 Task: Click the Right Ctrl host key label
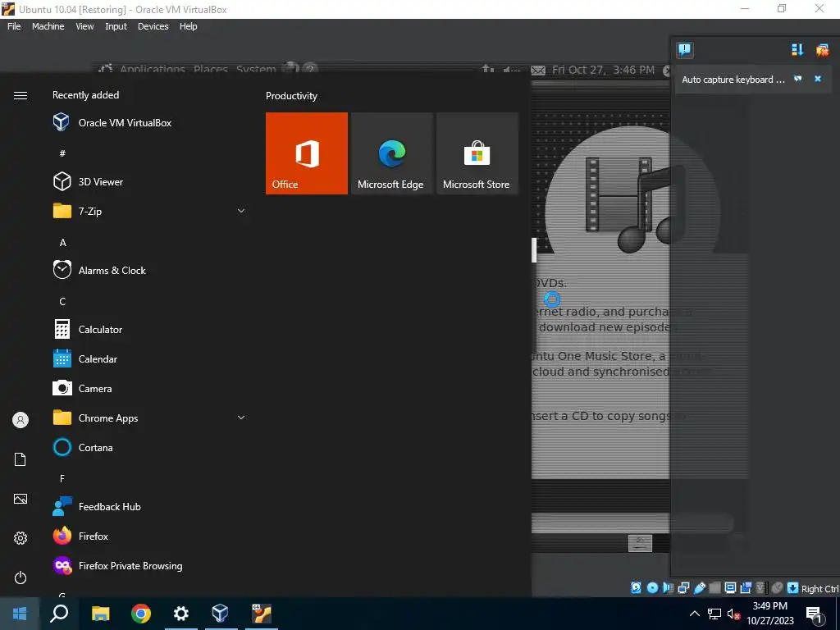819,589
